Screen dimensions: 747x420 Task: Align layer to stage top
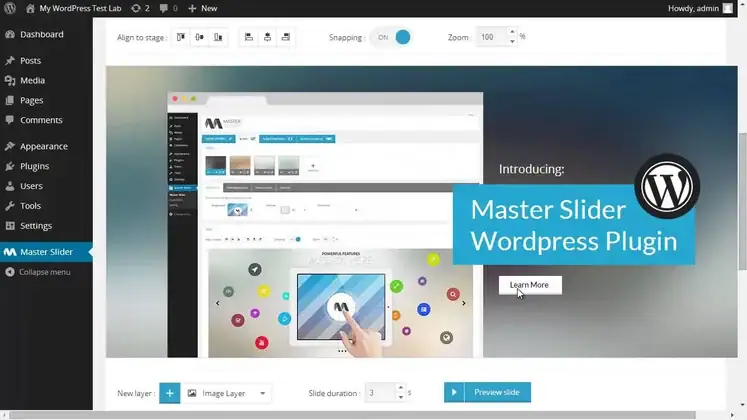pyautogui.click(x=181, y=37)
